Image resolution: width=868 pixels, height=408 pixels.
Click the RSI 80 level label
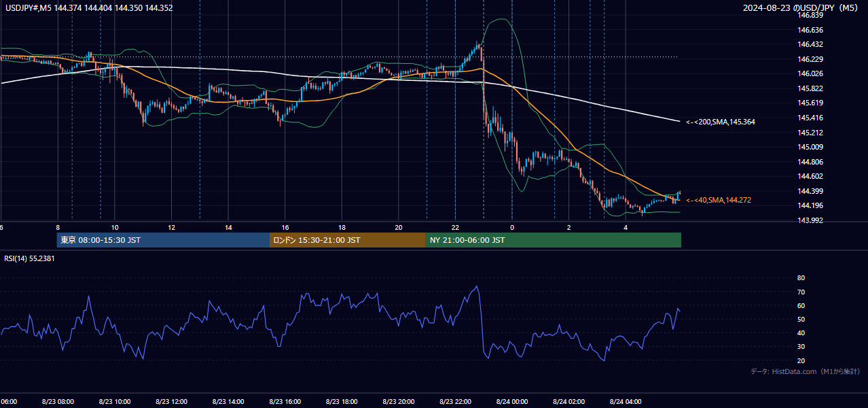coord(801,278)
